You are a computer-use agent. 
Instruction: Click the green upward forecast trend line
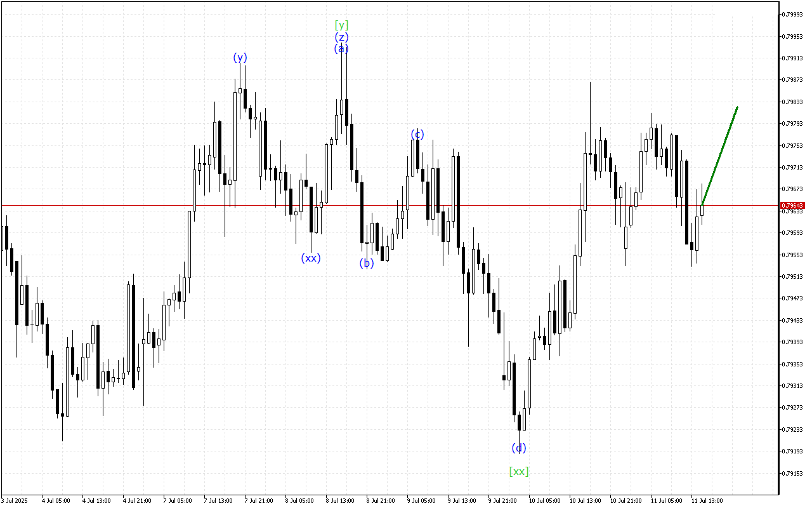click(720, 156)
